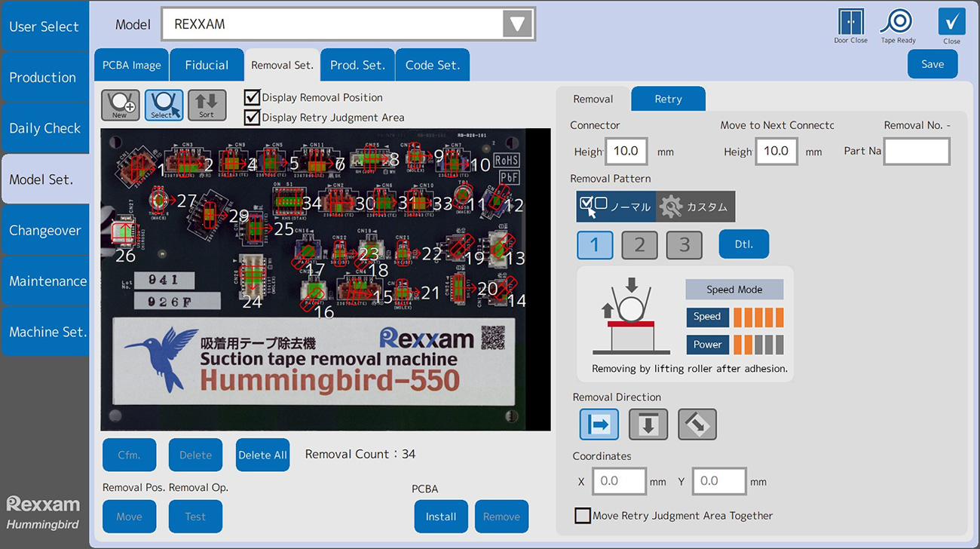
Task: Select the custom gear removal pattern
Action: [695, 206]
